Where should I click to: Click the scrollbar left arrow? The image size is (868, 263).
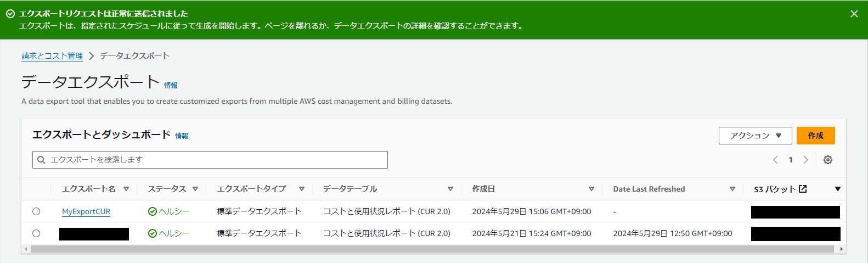(25, 249)
